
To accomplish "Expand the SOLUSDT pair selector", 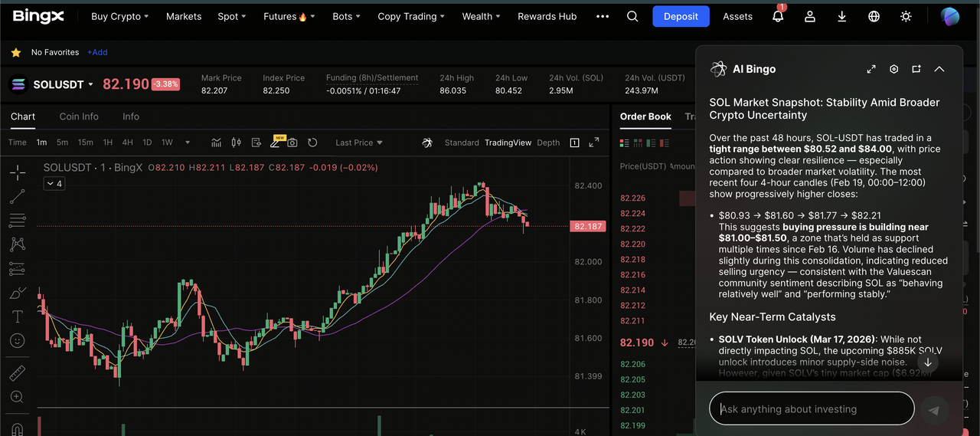I will [90, 84].
